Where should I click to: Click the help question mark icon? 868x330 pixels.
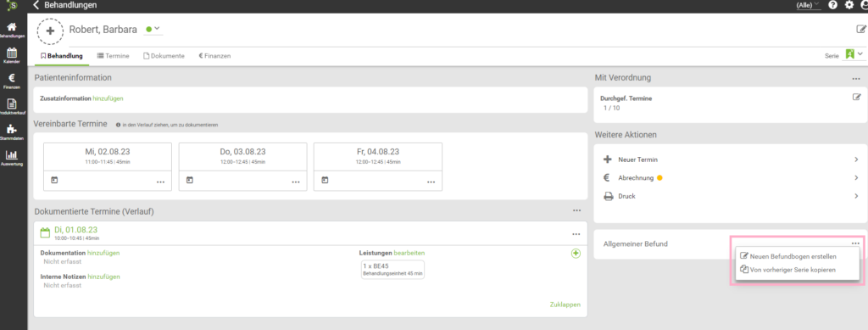832,5
